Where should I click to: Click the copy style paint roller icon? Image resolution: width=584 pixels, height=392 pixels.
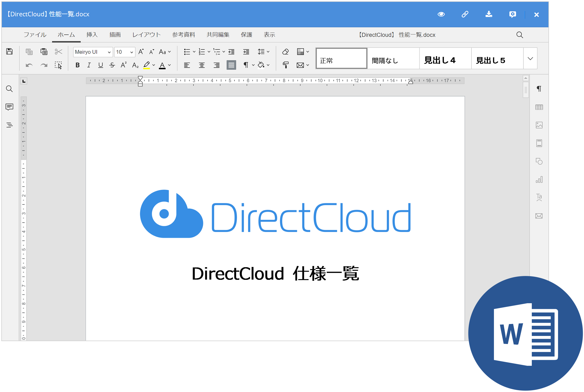tap(286, 65)
